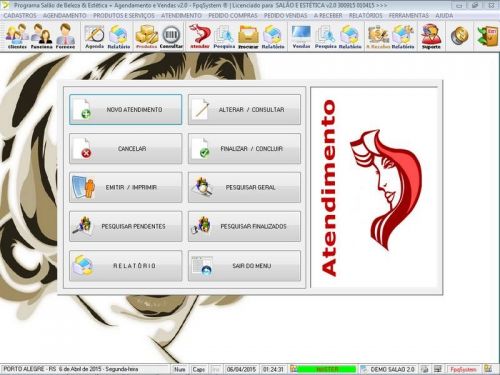Click the red Atender toolbar icon
Screen dimensions: 500x375
click(x=200, y=37)
